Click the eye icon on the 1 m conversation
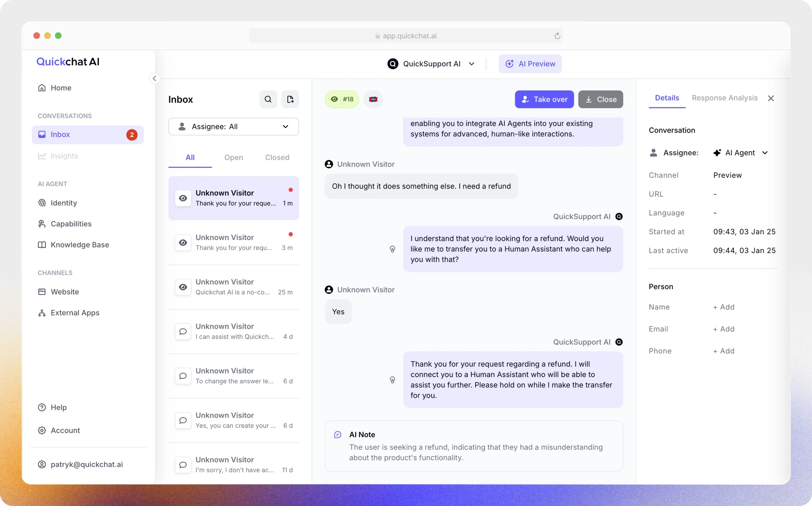Screen dimensions: 812x506 point(183,198)
